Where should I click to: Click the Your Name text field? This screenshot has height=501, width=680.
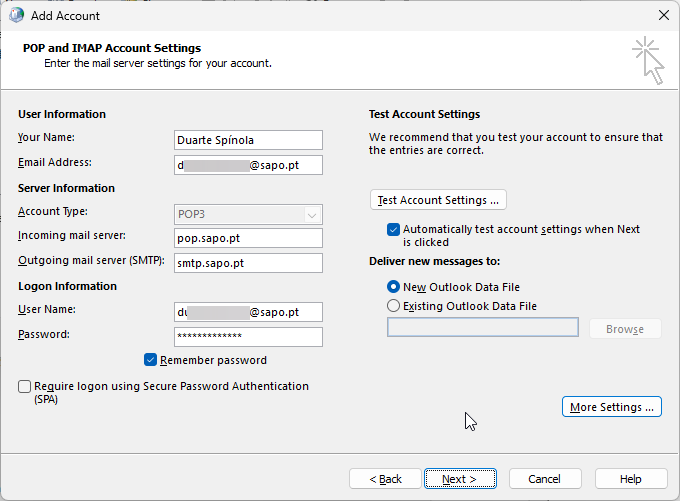pos(248,140)
